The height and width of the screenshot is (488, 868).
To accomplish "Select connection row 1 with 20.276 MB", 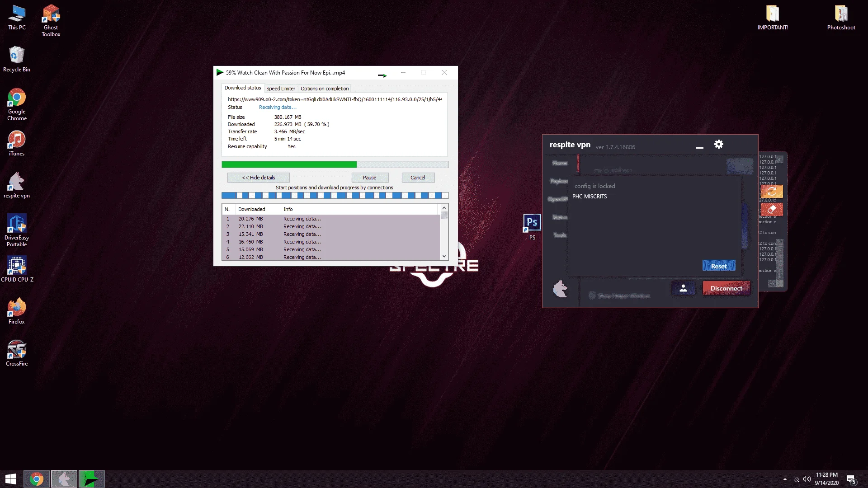I will tap(330, 219).
